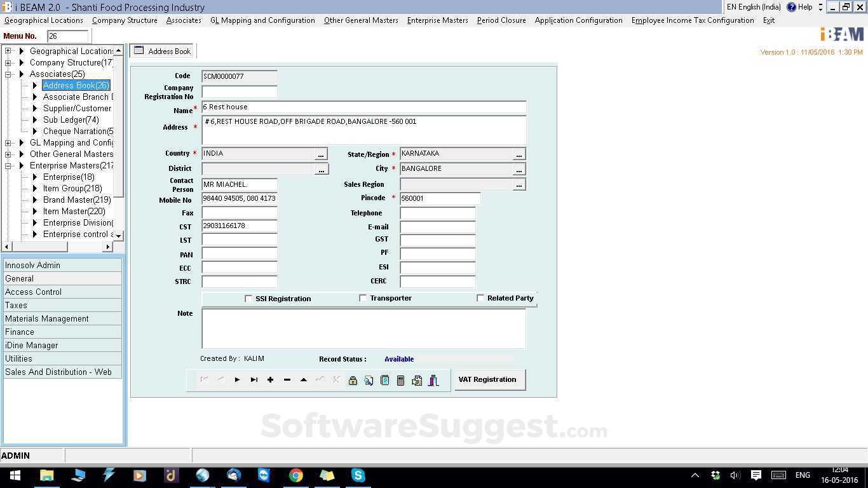Open the calculator toolbar icon
The image size is (868, 488).
pyautogui.click(x=400, y=380)
